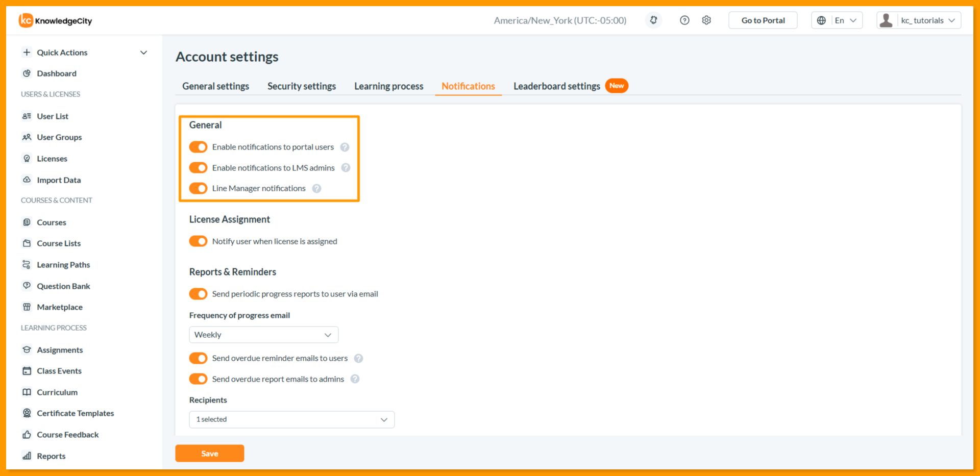The width and height of the screenshot is (980, 476).
Task: Expand the Quick Actions chevron
Action: (x=144, y=53)
